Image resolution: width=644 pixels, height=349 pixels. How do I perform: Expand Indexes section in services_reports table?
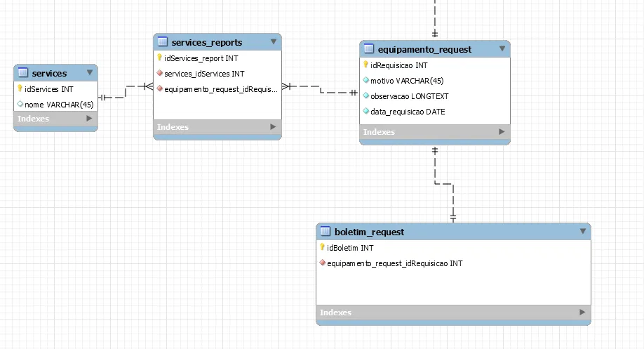click(x=273, y=126)
